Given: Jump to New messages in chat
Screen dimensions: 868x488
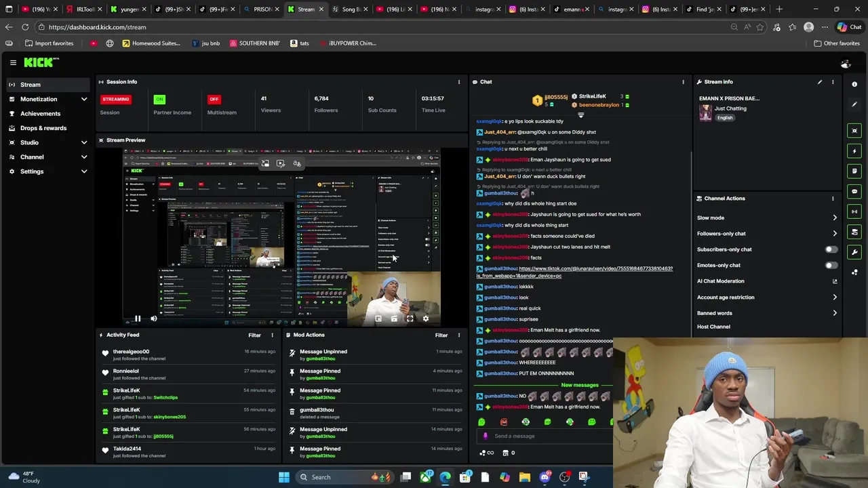Looking at the screenshot, I should click(x=580, y=385).
